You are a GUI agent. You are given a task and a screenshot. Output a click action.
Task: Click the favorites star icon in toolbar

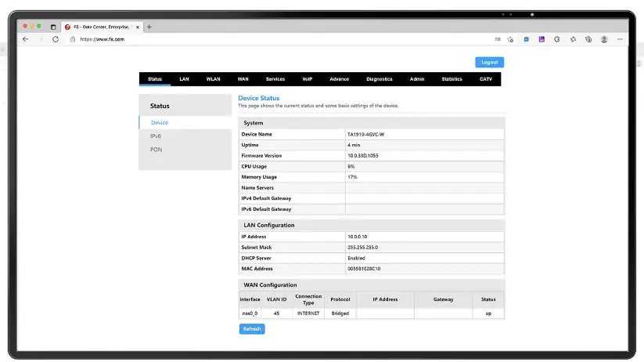pos(573,39)
